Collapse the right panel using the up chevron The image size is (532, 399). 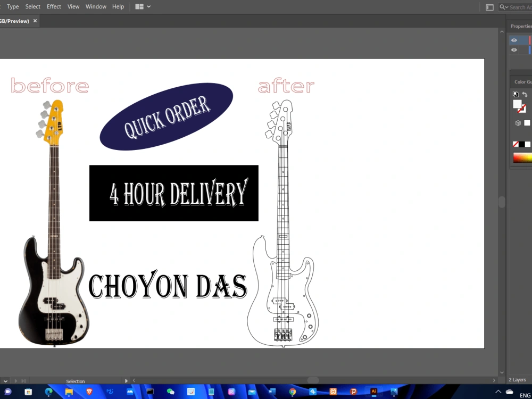coord(502,31)
